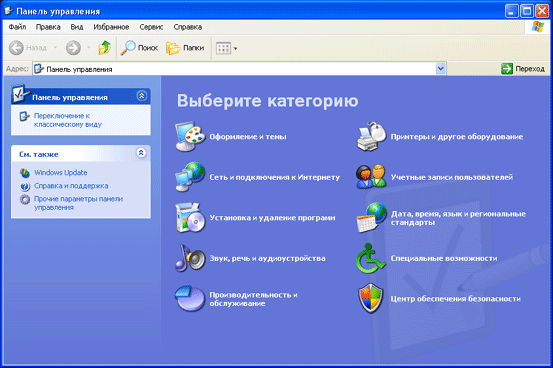Click the Сеть и подключения к Интернету link
Screen dimensions: 553x368
coord(274,177)
